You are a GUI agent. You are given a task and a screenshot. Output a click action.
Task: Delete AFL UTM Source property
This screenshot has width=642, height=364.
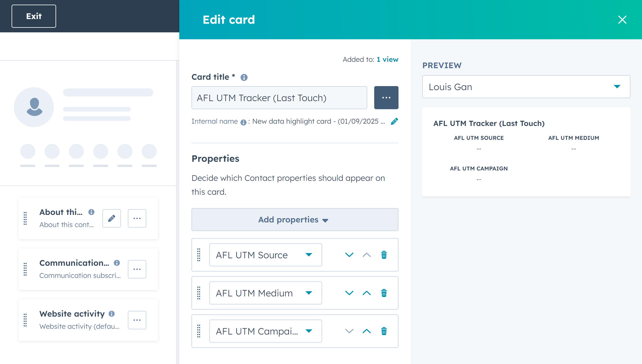coord(384,255)
